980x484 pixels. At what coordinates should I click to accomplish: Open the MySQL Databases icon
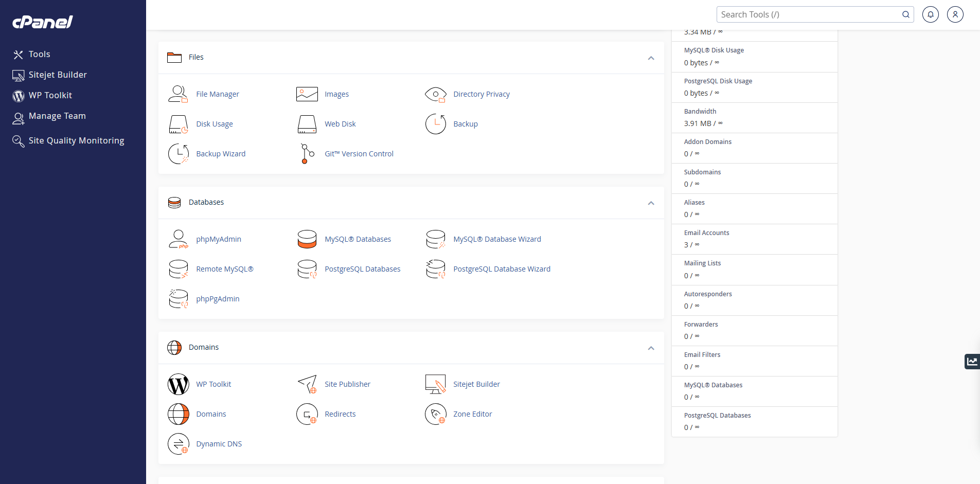pos(307,239)
